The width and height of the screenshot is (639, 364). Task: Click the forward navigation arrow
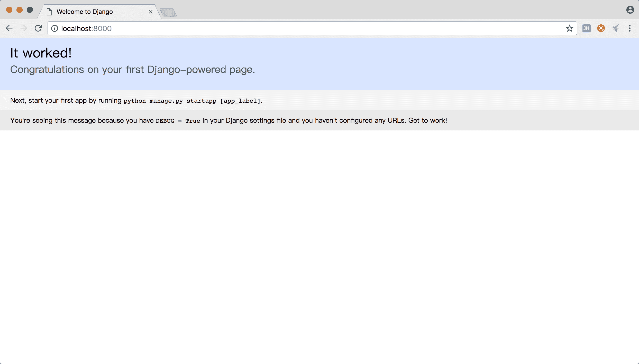click(24, 28)
